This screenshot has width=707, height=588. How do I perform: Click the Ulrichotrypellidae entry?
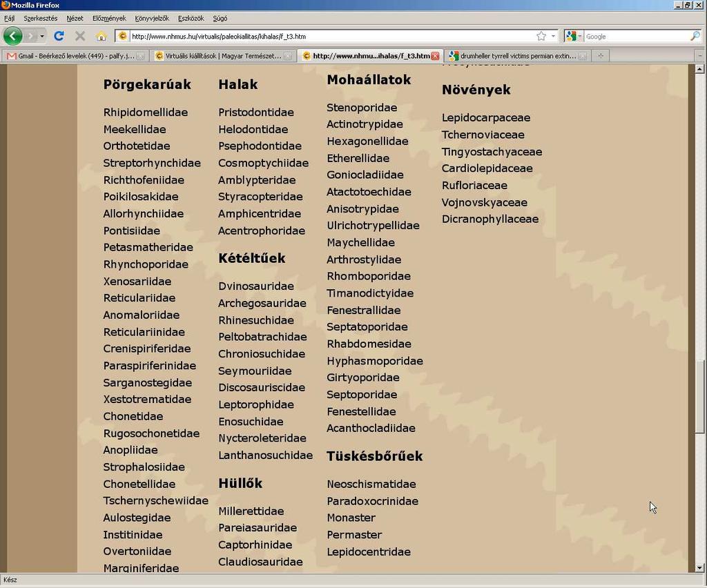[x=373, y=225]
